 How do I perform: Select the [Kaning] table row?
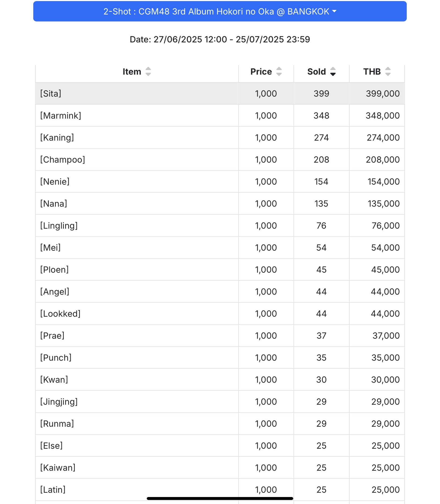(220, 137)
